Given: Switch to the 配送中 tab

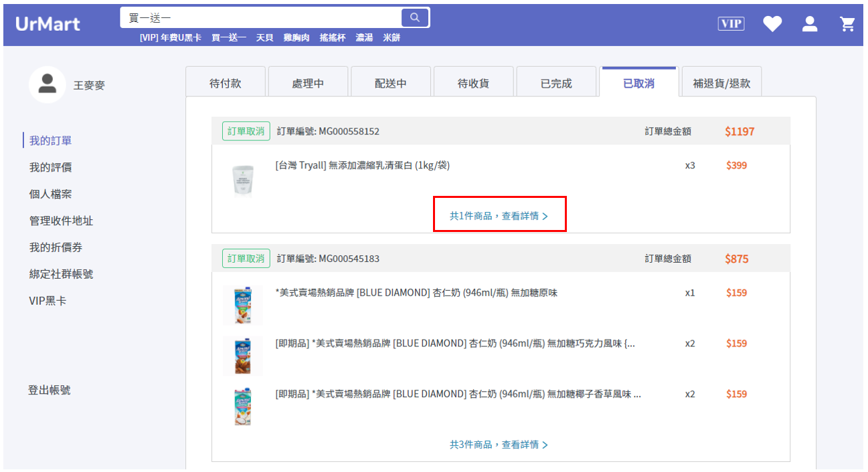Looking at the screenshot, I should click(391, 82).
